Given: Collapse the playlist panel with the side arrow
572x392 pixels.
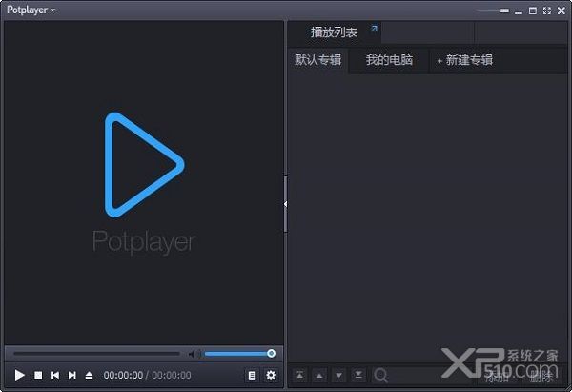Looking at the screenshot, I should (x=285, y=204).
